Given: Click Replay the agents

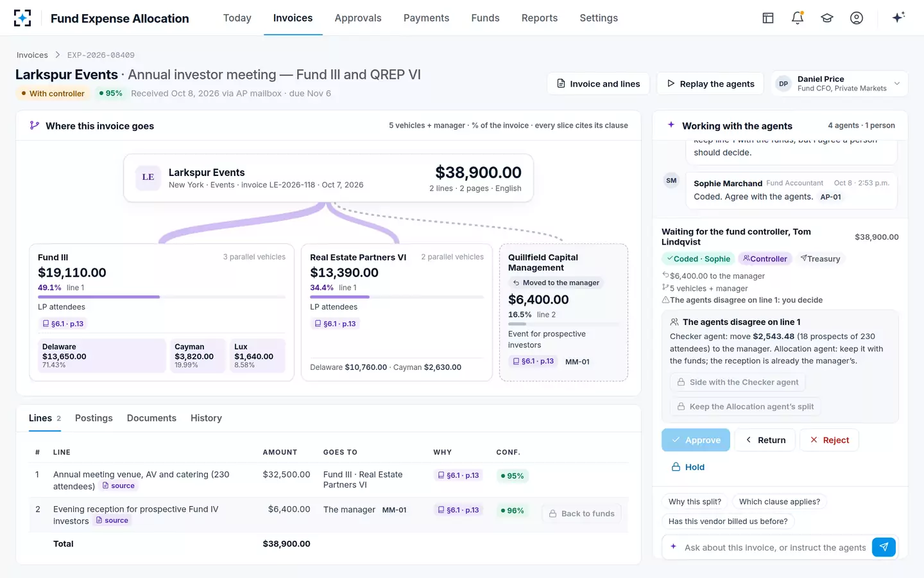Looking at the screenshot, I should coord(710,83).
